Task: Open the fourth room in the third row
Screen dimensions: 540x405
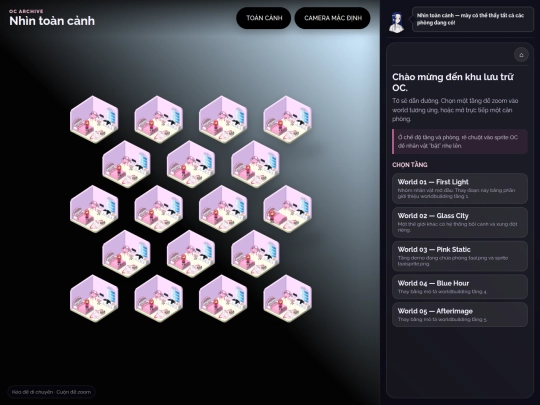Action: [288, 209]
